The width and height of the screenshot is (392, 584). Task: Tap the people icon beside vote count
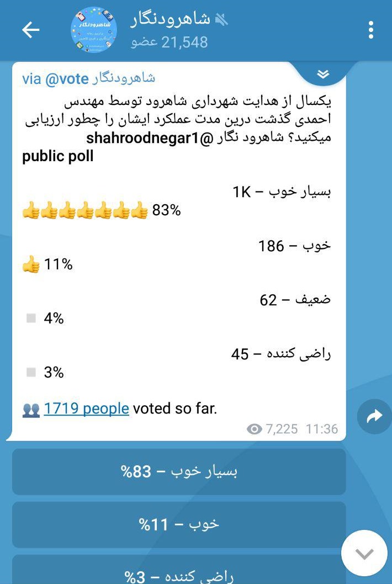tap(31, 410)
